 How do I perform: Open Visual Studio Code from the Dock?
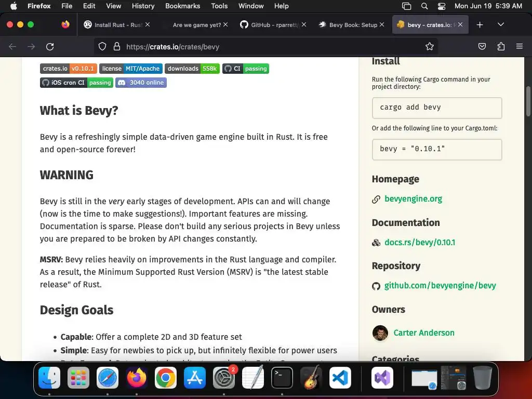tap(340, 378)
